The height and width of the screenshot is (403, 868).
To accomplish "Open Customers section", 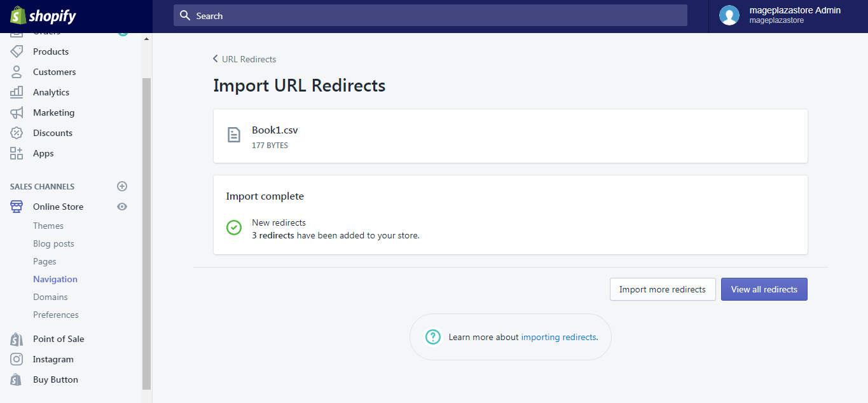I will coord(54,72).
